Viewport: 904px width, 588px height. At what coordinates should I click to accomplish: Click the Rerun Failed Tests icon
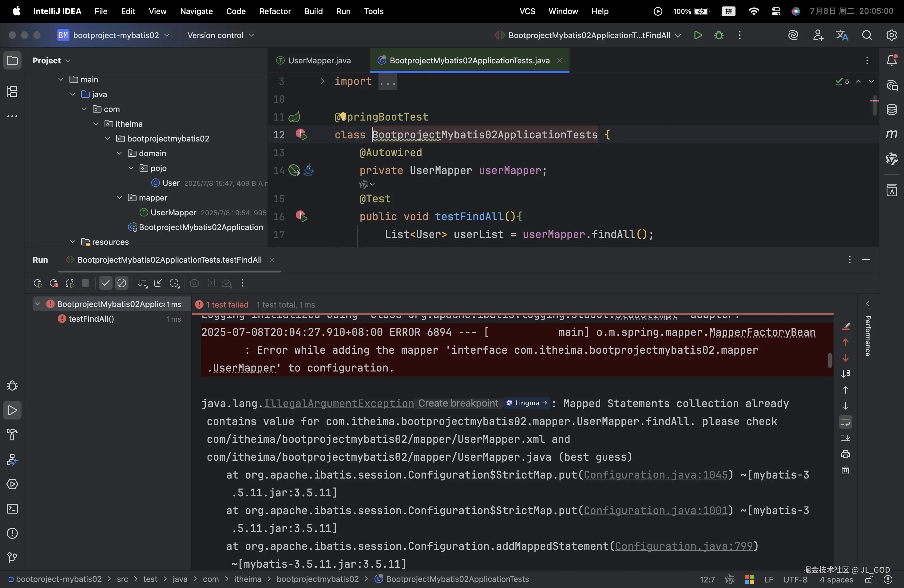tap(54, 283)
